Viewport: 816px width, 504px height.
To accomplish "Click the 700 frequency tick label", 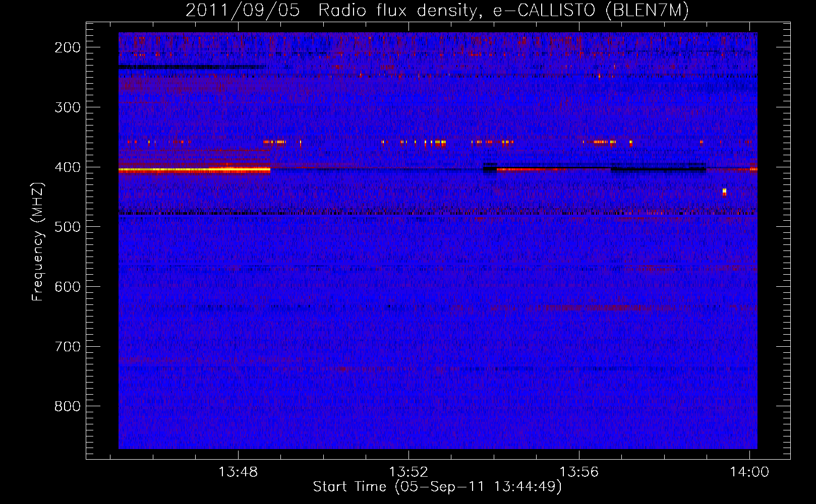I will pos(68,347).
